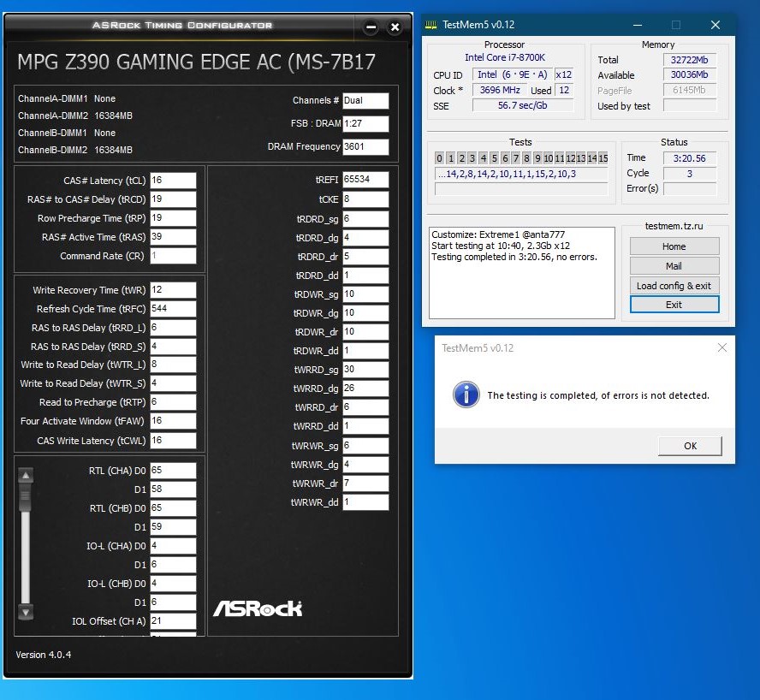The image size is (760, 700).
Task: Click scroll up arrow in RTL list
Action: pyautogui.click(x=26, y=476)
